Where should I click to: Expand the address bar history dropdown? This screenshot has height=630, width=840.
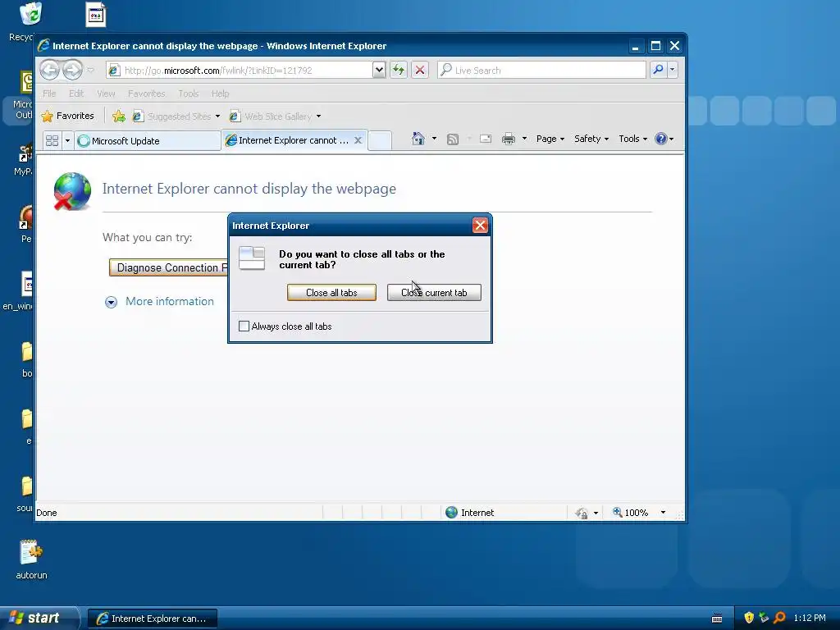(x=379, y=71)
